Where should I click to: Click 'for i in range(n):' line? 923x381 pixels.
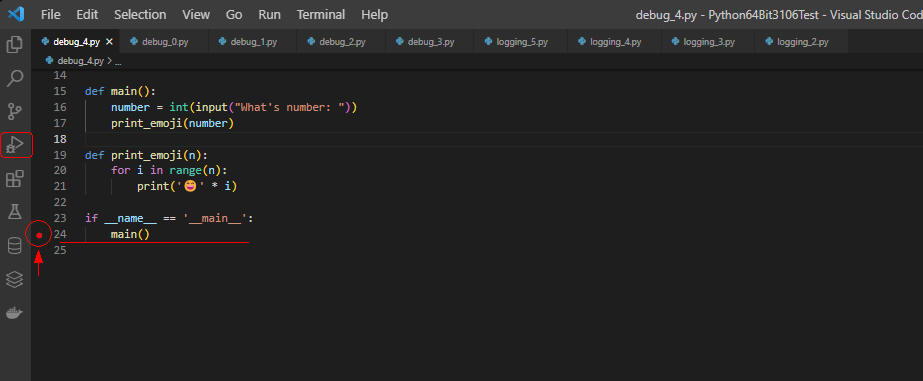(170, 171)
